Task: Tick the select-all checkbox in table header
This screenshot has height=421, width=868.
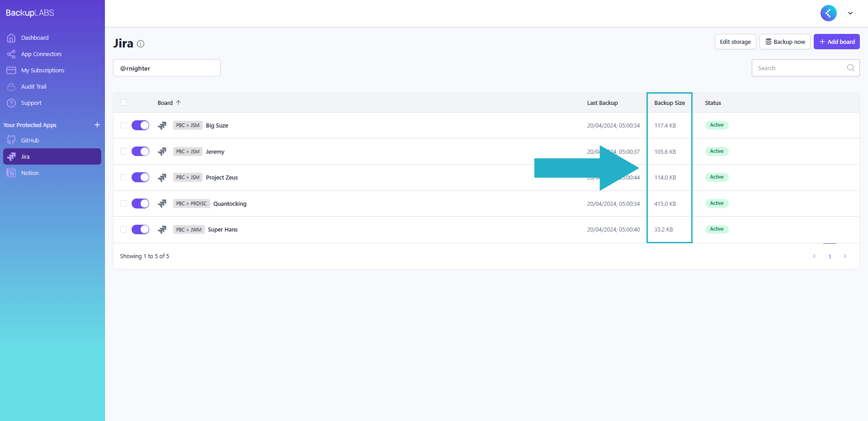Action: pyautogui.click(x=123, y=103)
